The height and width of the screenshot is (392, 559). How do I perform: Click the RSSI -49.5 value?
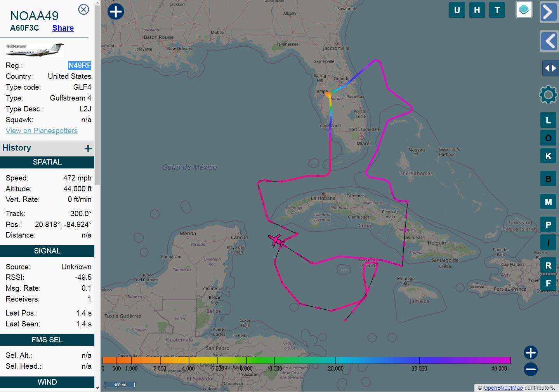coord(83,277)
